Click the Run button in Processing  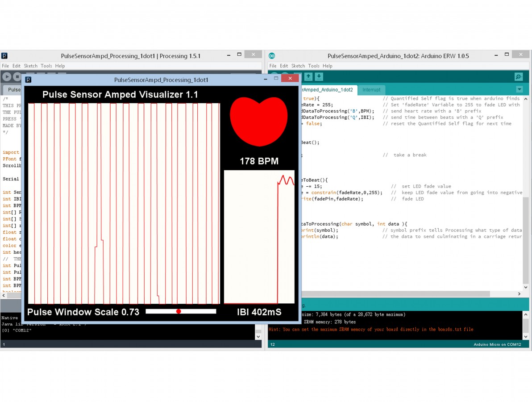point(7,77)
